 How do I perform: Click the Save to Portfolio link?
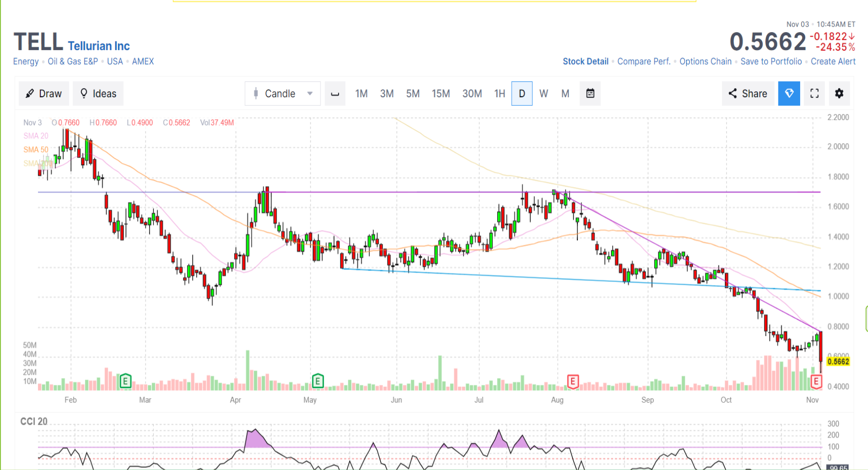tap(771, 61)
